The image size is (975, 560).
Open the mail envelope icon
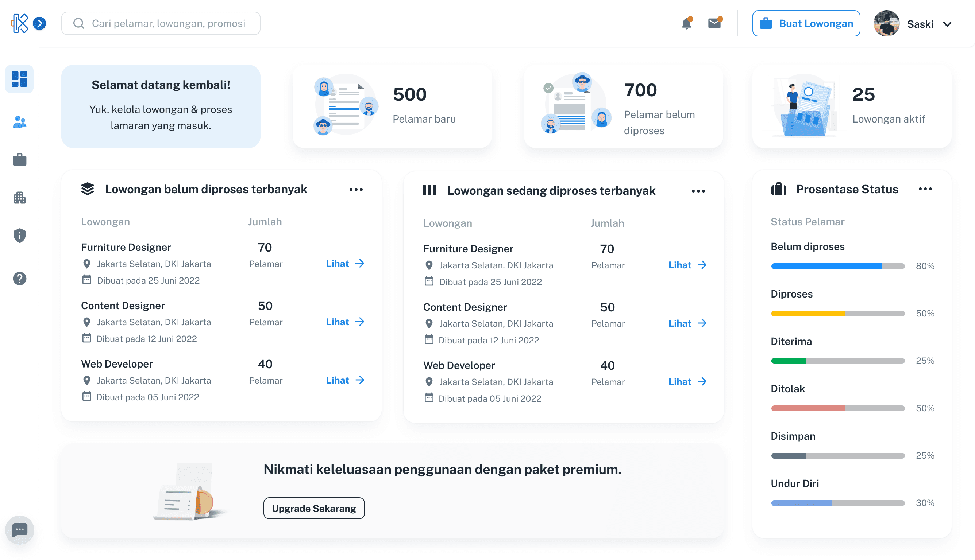(714, 23)
